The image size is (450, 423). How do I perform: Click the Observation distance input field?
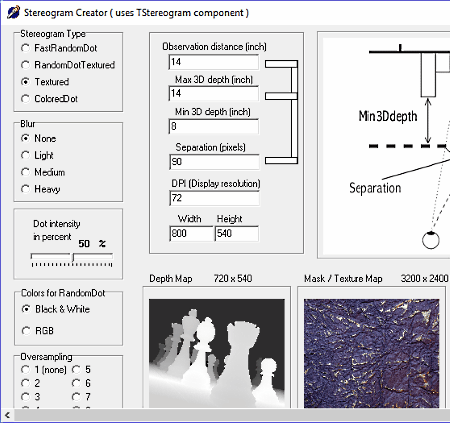pyautogui.click(x=214, y=62)
